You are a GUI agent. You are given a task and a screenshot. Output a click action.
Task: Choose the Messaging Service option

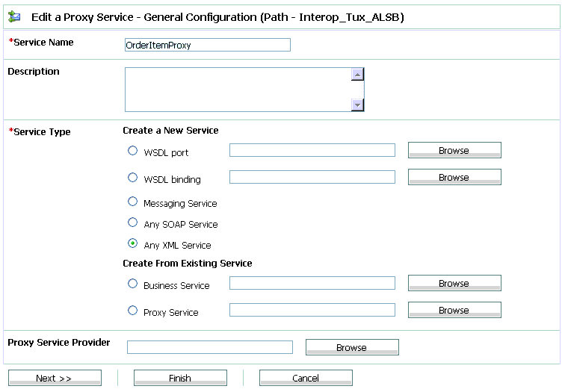pos(132,202)
